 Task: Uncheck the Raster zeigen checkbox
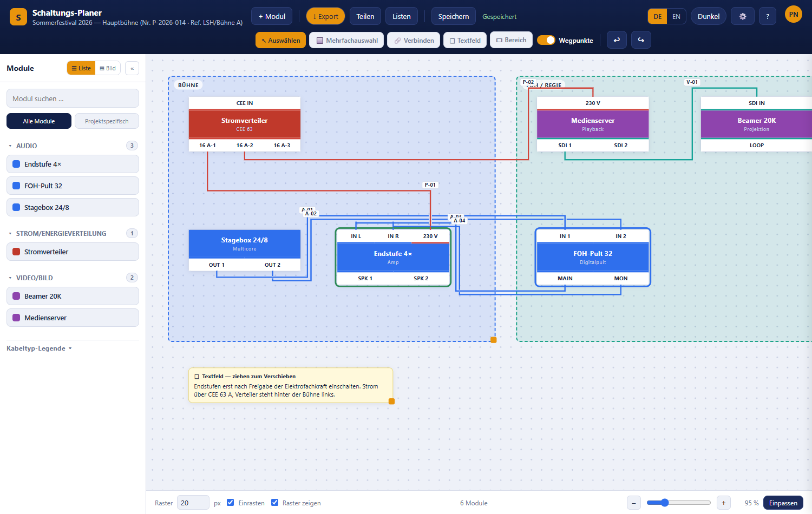[274, 503]
